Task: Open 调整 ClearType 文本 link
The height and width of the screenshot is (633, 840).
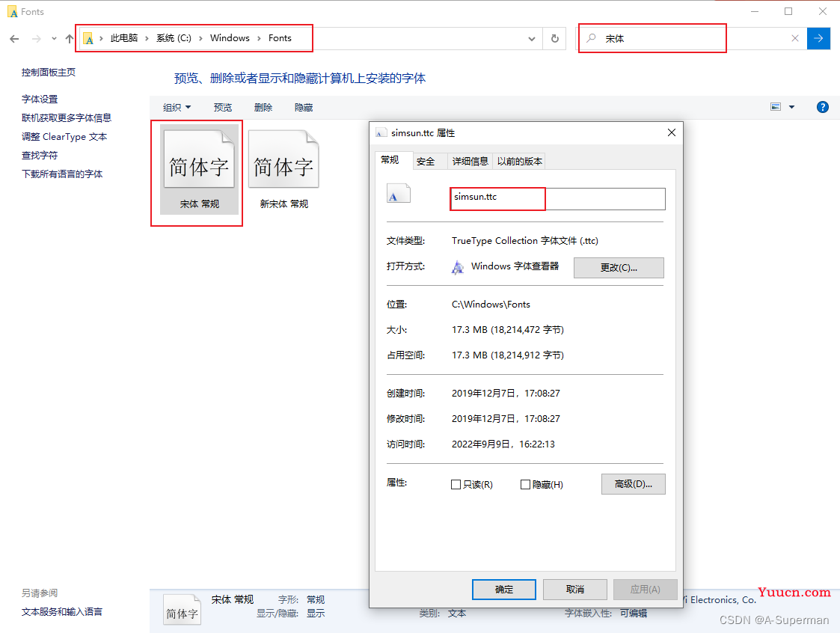Action: (64, 137)
